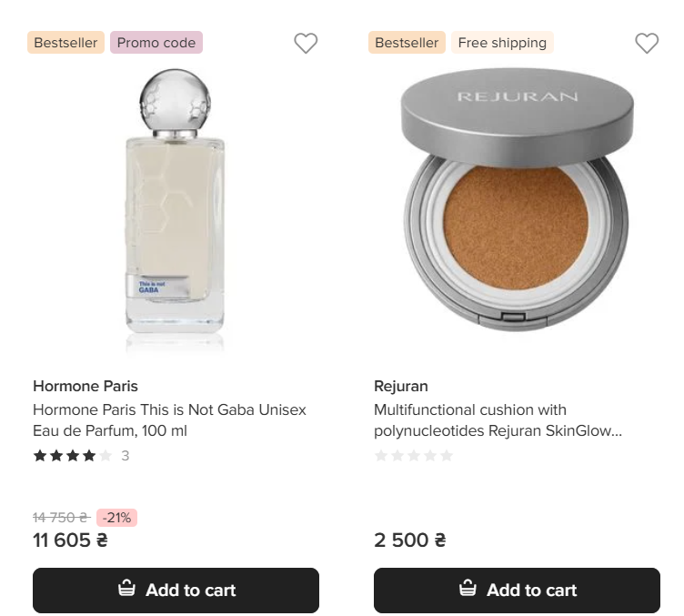This screenshot has height=616, width=684.
Task: Click the -21% discount label
Action: coord(116,518)
